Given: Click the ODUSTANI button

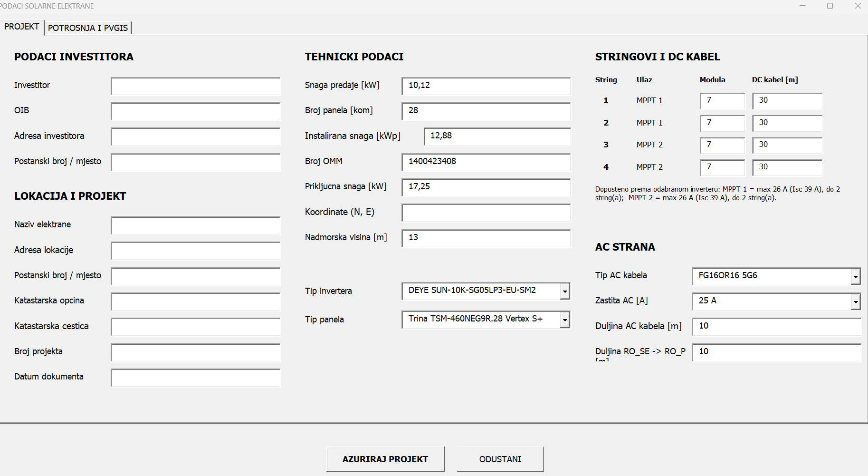Looking at the screenshot, I should tap(500, 459).
